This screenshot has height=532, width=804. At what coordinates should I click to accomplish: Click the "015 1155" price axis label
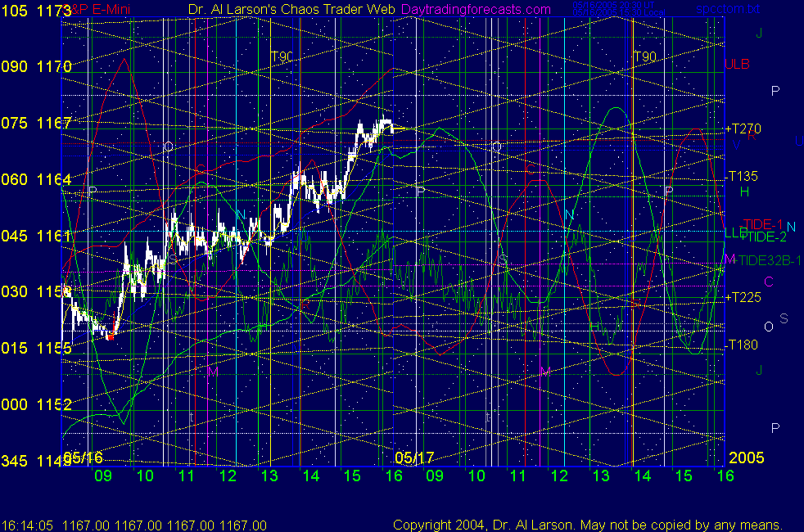pos(36,348)
